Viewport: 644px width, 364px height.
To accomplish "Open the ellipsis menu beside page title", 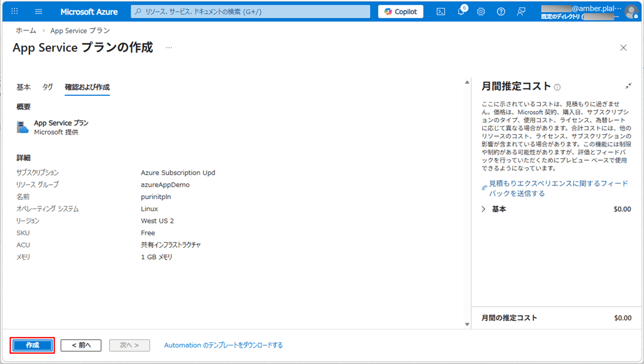I will pos(169,48).
